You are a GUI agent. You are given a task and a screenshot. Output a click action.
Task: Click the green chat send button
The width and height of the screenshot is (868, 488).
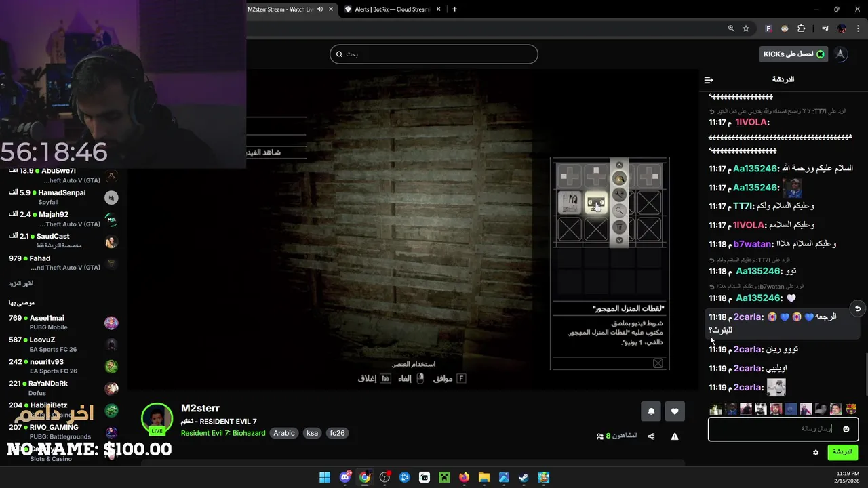[x=842, y=452]
